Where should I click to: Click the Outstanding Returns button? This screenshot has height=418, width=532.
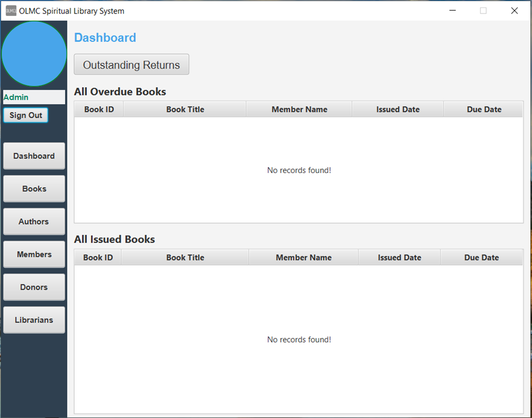(131, 64)
